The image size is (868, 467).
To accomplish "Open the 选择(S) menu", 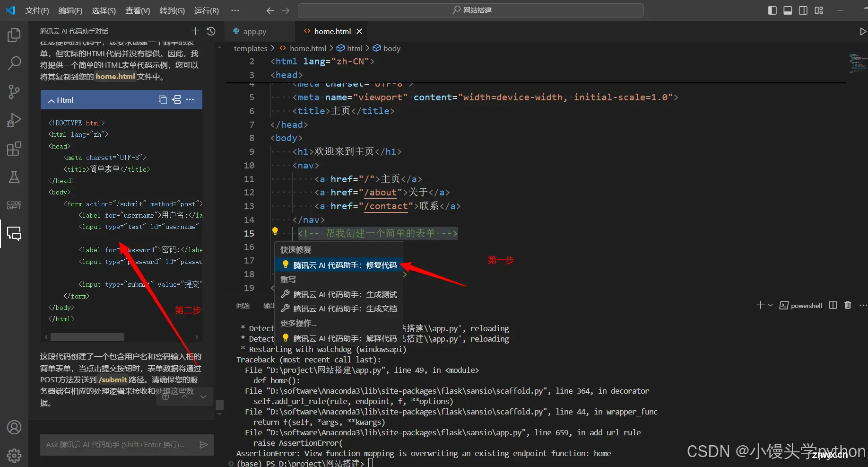I will 104,10.
